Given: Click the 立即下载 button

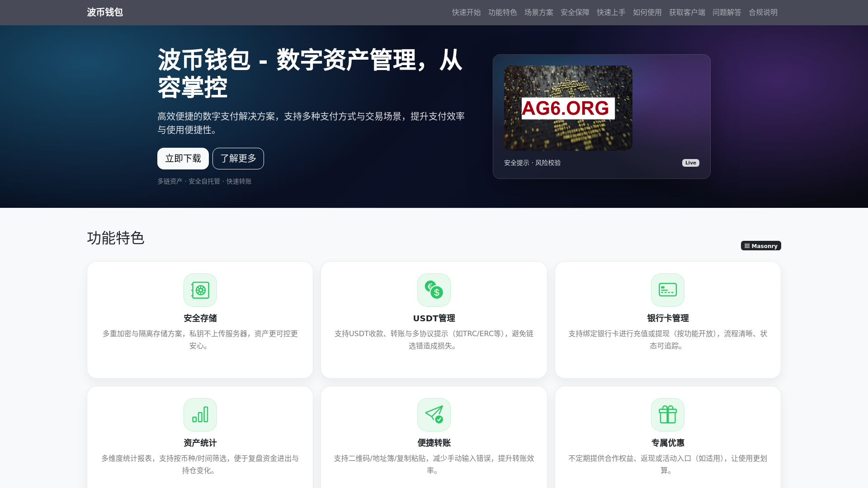Looking at the screenshot, I should coord(183,159).
